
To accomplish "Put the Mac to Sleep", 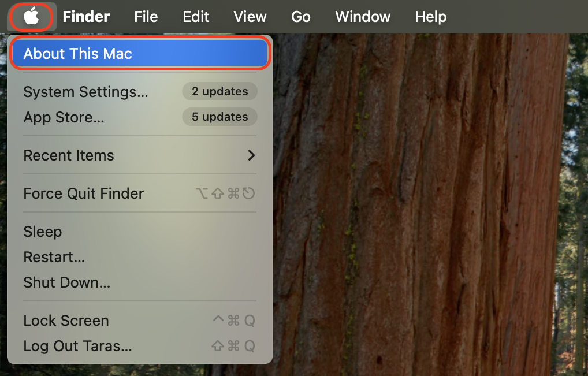I will click(42, 232).
